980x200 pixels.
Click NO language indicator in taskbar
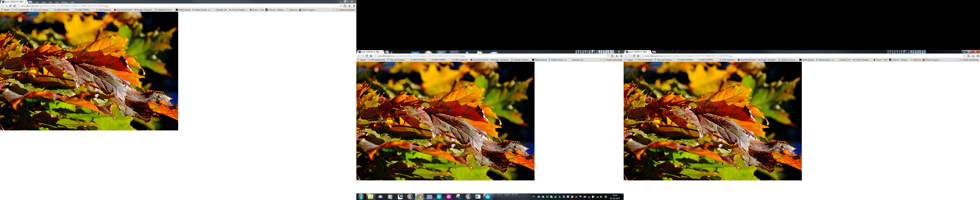[x=533, y=197]
